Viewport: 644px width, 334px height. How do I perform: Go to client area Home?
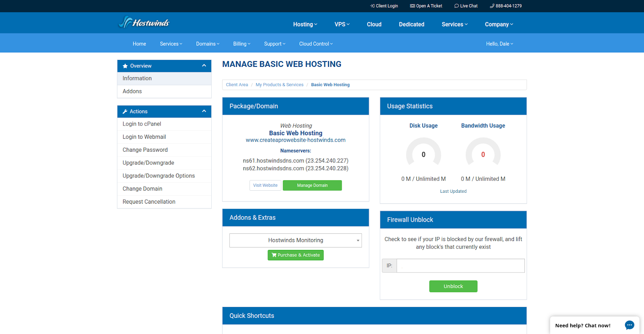coord(139,44)
